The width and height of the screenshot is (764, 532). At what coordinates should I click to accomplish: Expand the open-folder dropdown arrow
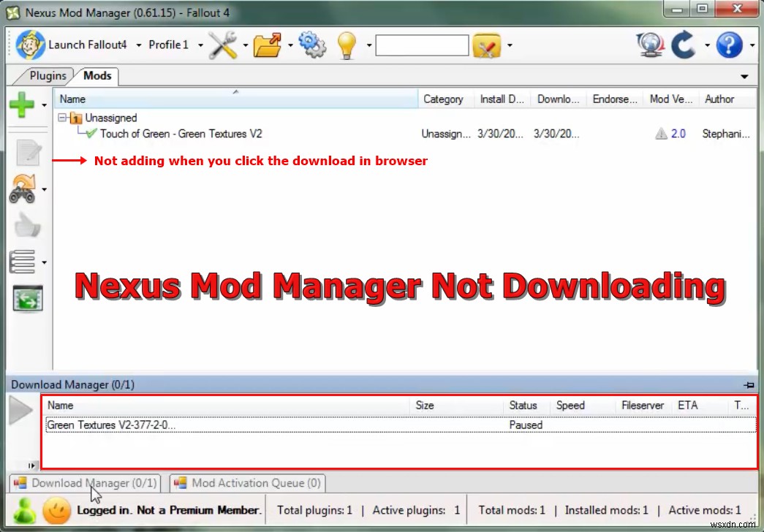(290, 45)
